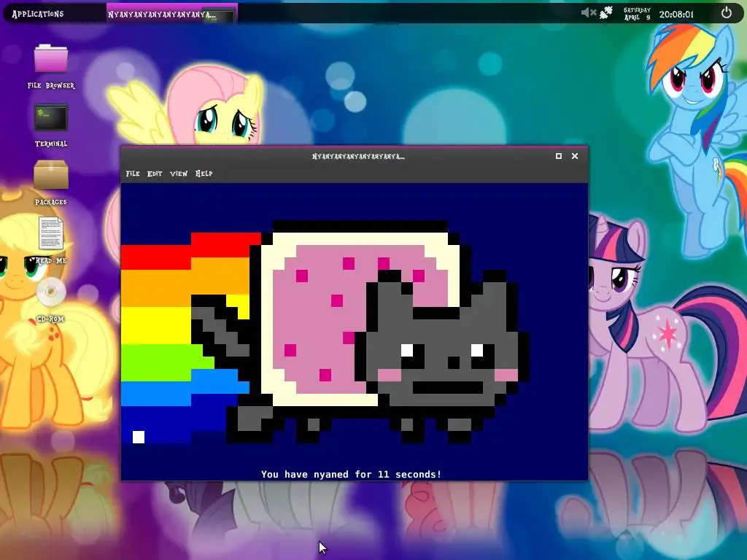Open the Edit menu in terminal window
Viewport: 747px width, 560px height.
click(x=155, y=174)
